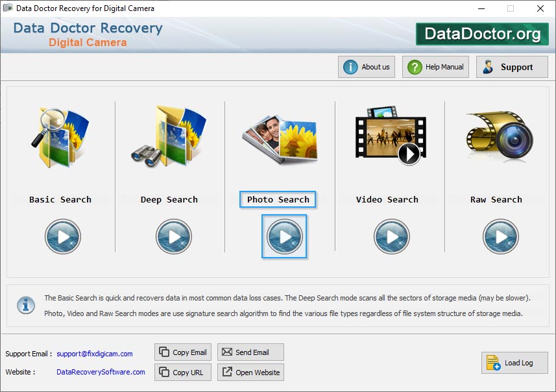Click the Video Search filmstrip icon
Viewport: 556px width, 392px height.
[391, 136]
